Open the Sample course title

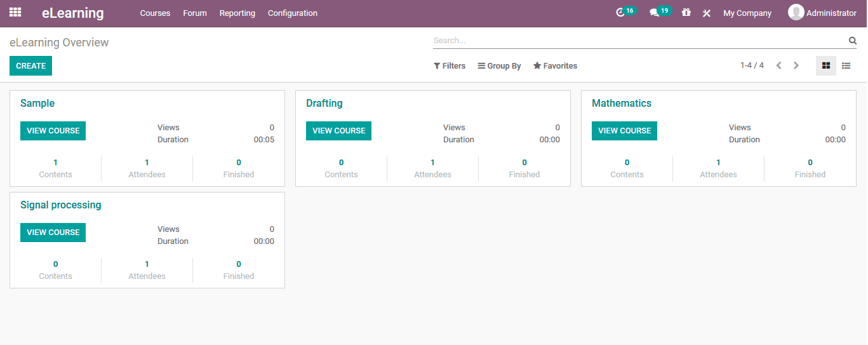(x=37, y=104)
